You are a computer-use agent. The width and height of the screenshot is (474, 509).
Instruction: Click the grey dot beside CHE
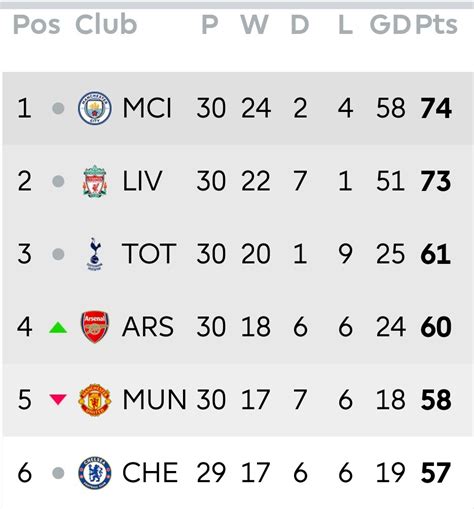tap(58, 473)
